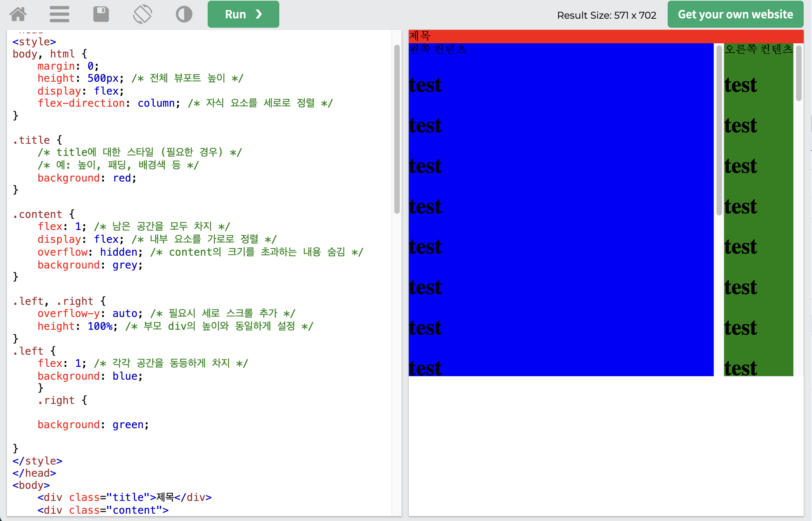Run the code with the green Run button
This screenshot has width=812, height=521.
click(243, 14)
